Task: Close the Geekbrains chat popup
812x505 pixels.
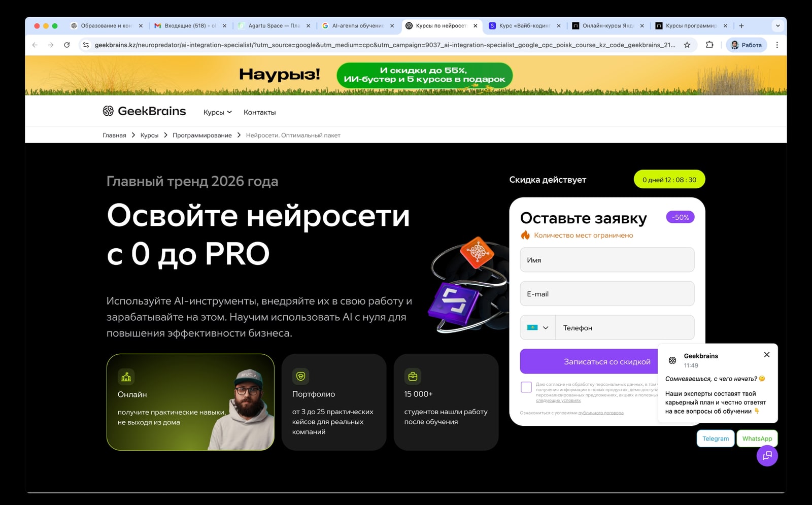Action: pyautogui.click(x=766, y=355)
